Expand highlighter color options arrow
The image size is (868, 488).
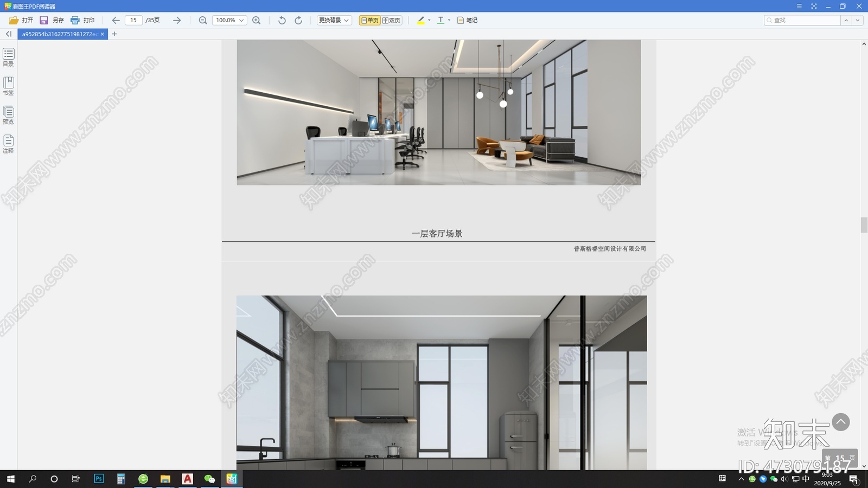point(429,20)
